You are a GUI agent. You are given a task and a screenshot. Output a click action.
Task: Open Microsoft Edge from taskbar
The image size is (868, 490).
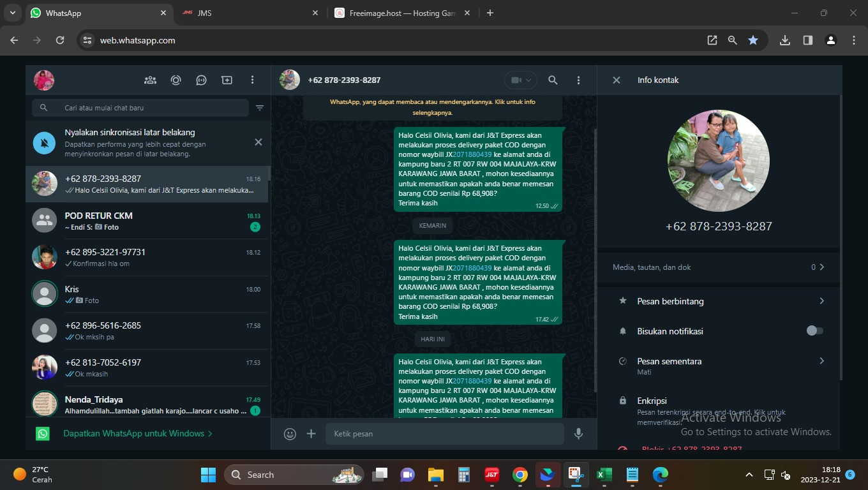(x=660, y=475)
